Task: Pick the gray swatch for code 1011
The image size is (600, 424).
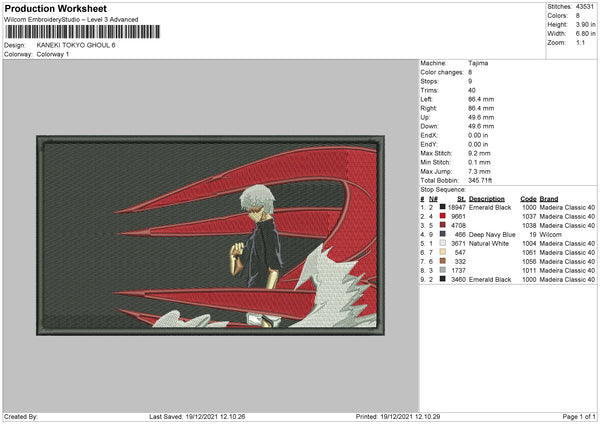Action: click(x=442, y=270)
